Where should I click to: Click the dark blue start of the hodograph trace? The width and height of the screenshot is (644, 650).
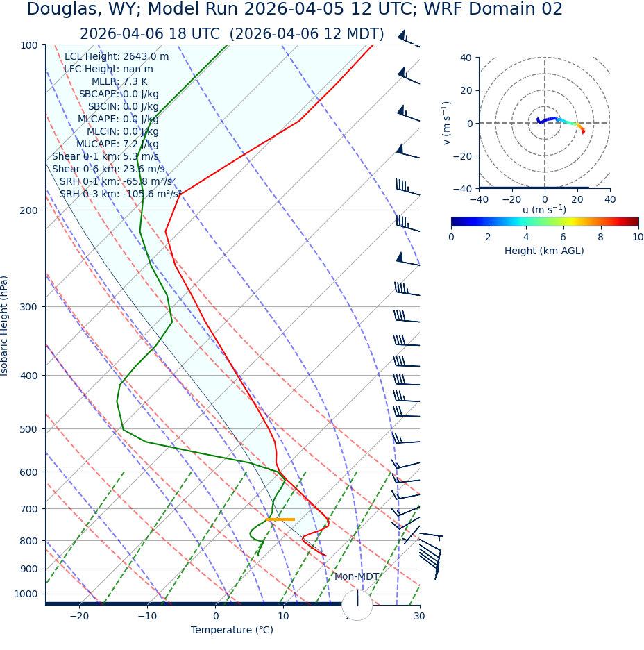pos(538,119)
